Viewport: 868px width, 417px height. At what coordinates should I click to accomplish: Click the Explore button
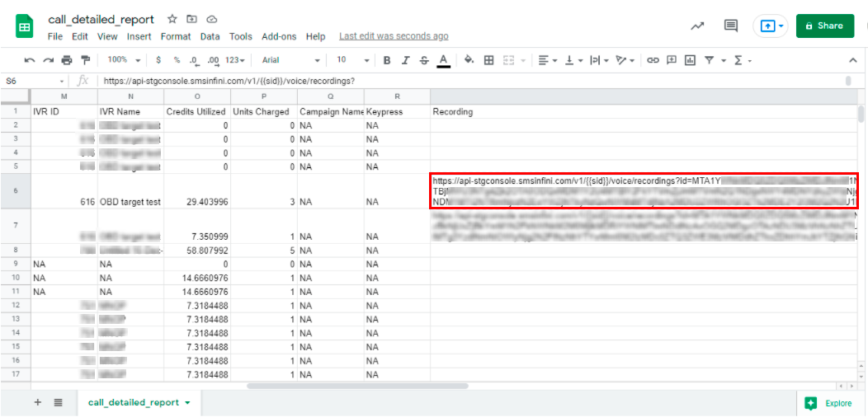832,404
